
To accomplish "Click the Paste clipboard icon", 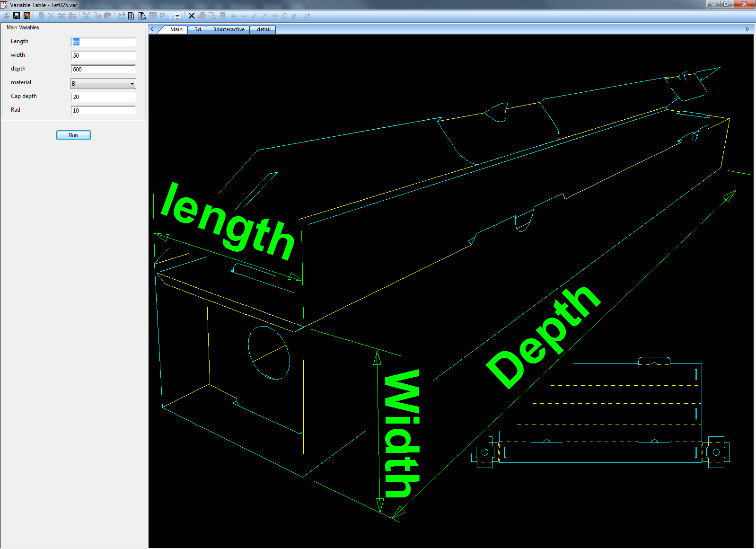I will click(107, 16).
